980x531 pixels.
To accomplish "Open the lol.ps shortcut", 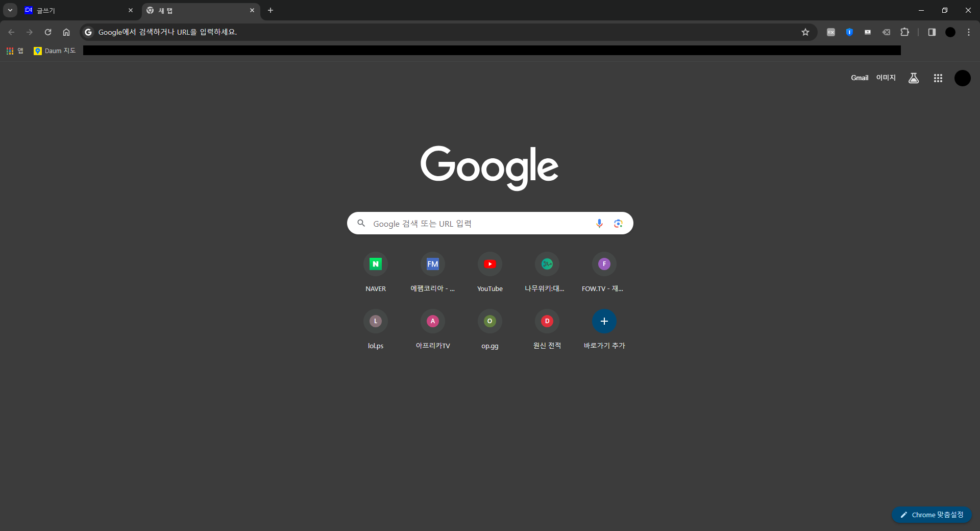I will coord(376,330).
